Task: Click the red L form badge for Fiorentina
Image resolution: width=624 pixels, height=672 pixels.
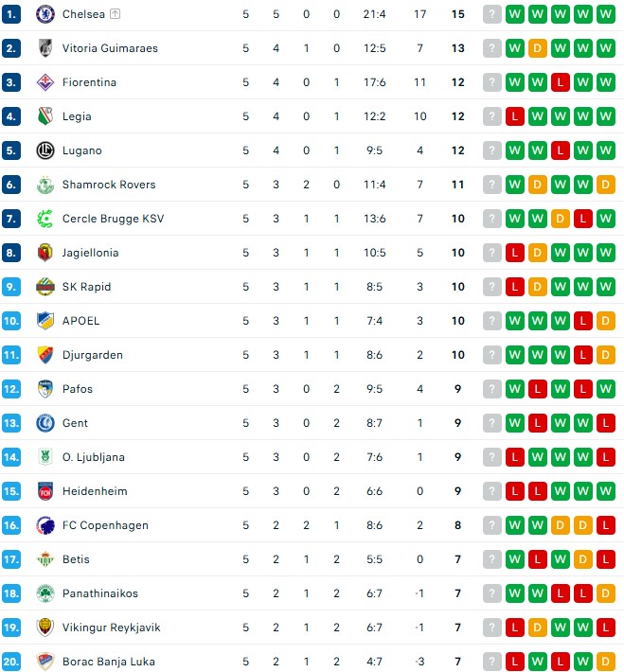Action: tap(561, 82)
